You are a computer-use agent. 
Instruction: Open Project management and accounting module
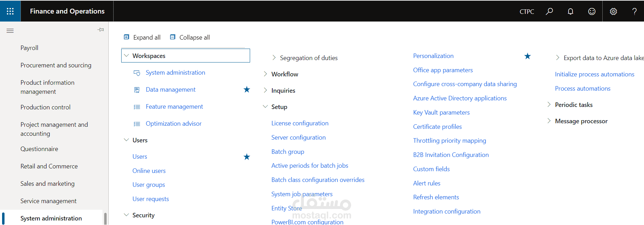pyautogui.click(x=54, y=129)
